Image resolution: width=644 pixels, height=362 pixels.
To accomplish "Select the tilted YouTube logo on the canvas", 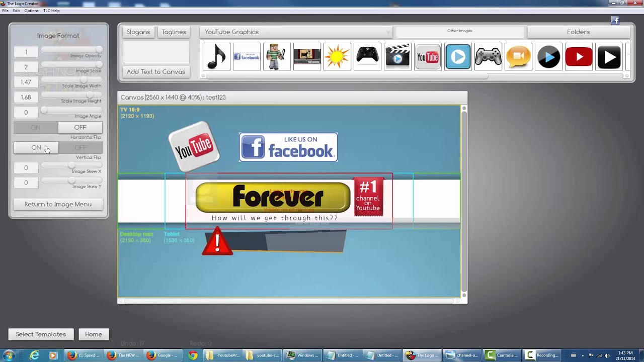I will click(x=194, y=146).
